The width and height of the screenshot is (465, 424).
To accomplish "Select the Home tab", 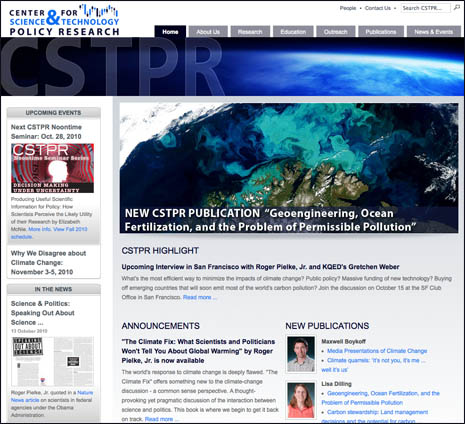I will [x=170, y=32].
